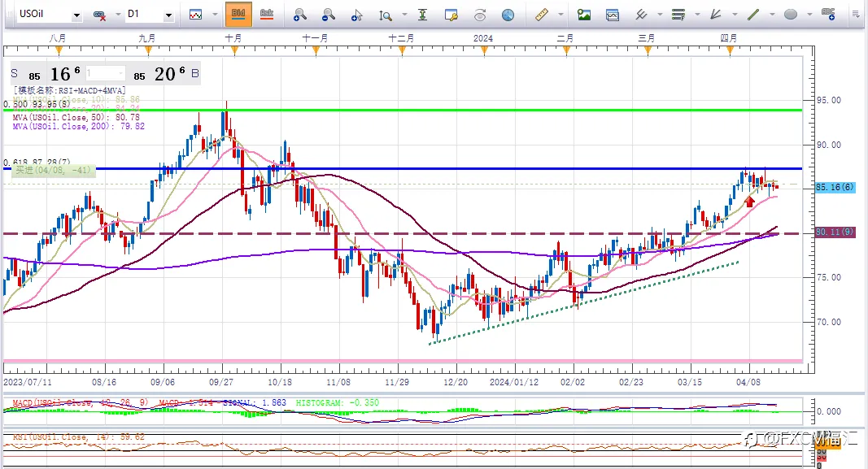Screen dimensions: 868x469
Task: Select the Fibonacci lines tool
Action: pyautogui.click(x=678, y=15)
